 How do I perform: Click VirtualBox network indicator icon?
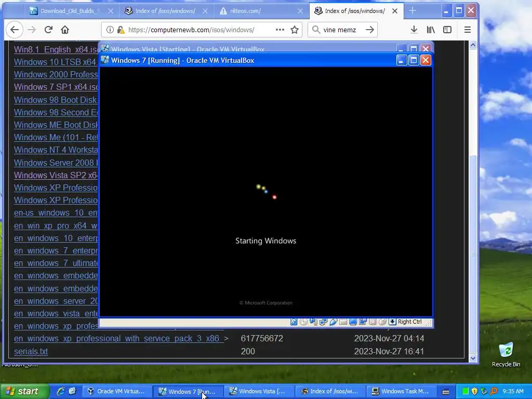pos(323,322)
